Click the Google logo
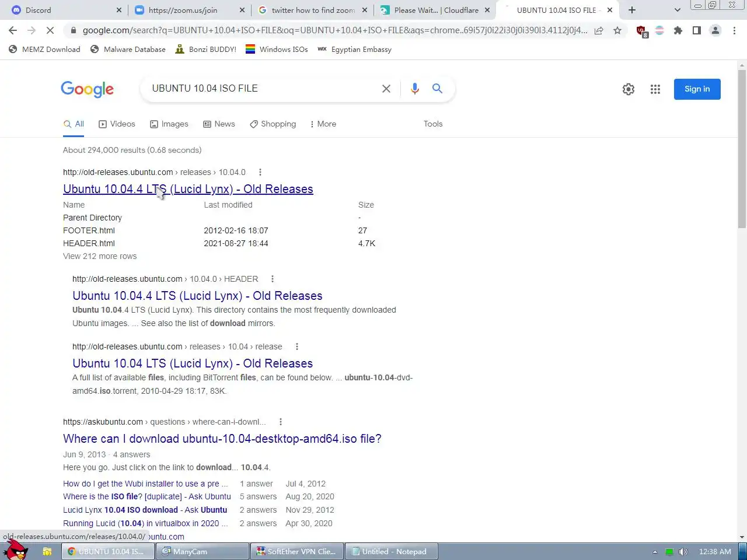The image size is (747, 560). (x=88, y=89)
